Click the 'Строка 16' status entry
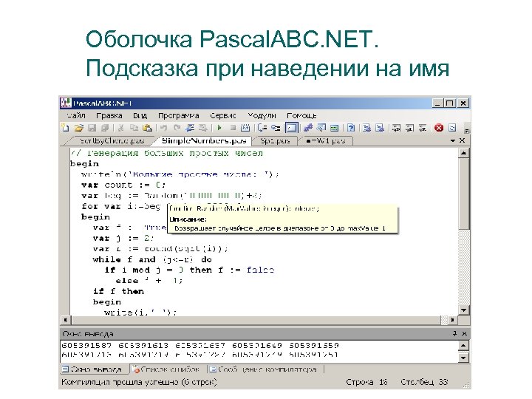Viewport: 532px width, 399px height. tap(366, 382)
